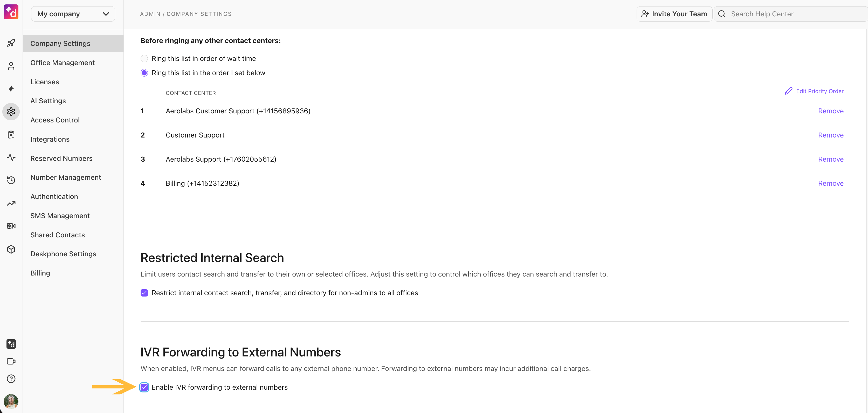Screen dimensions: 868x413
Task: Open the call history clock icon
Action: tap(11, 180)
